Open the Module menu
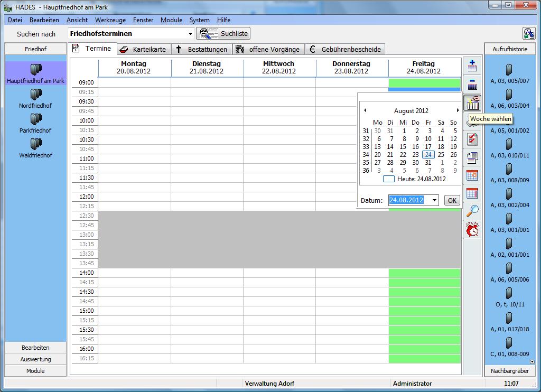 171,20
